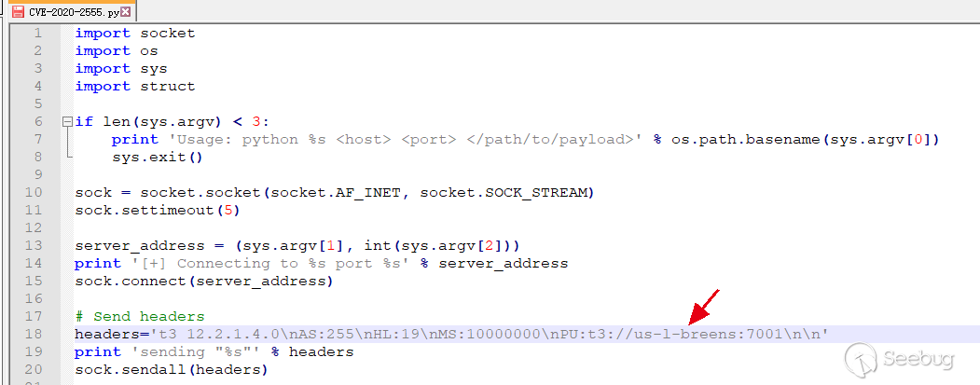Click the 'if len(sys.argv) < 3:' line
980x385 pixels.
pos(172,122)
